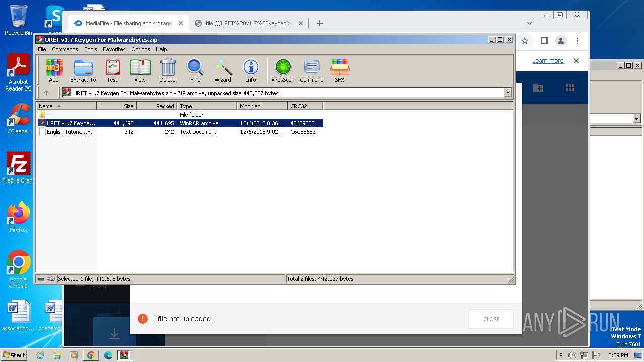Click the Learn more link
Screen dimensions: 644x362
[x=548, y=61]
